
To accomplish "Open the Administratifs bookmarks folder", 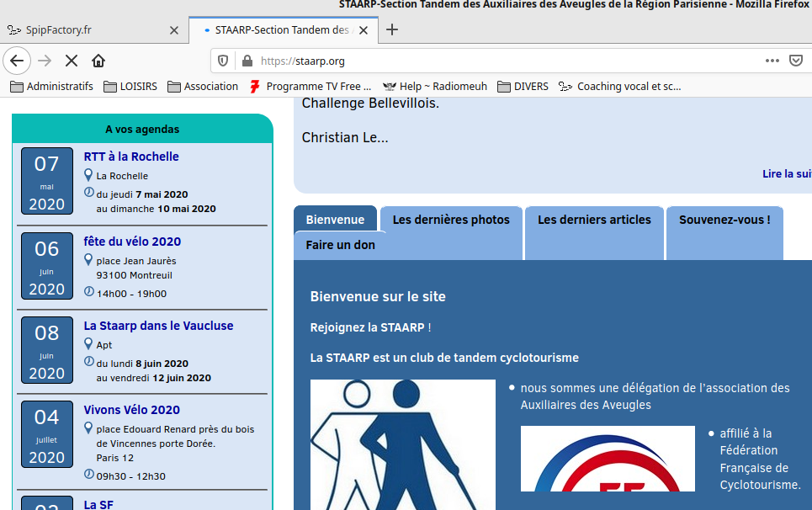I will (x=52, y=87).
